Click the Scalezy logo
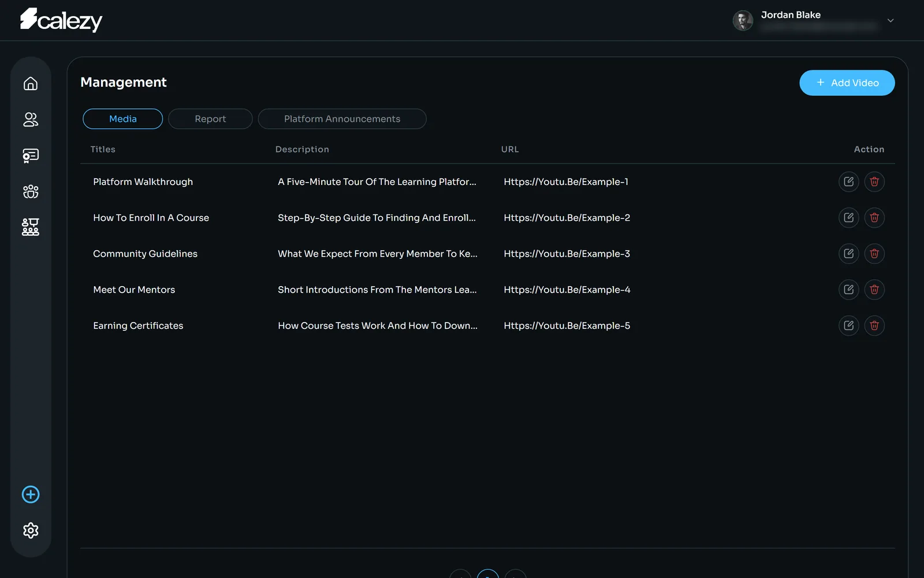This screenshot has width=924, height=578. (x=61, y=20)
